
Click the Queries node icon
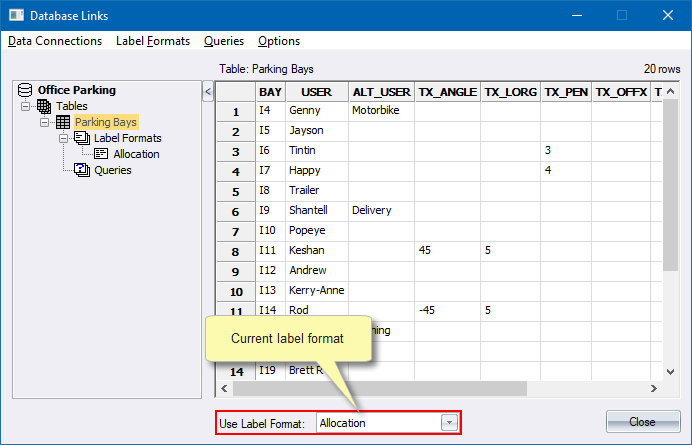click(82, 170)
